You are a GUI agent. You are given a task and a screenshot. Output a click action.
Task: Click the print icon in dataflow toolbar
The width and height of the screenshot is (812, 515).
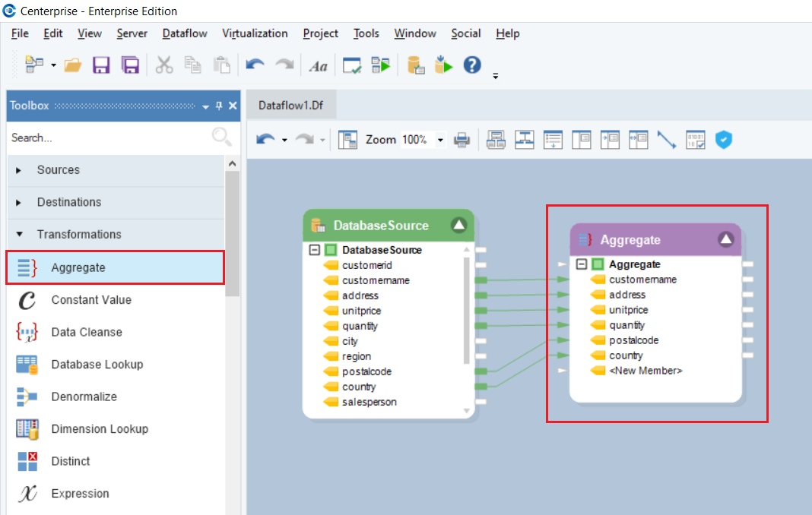point(462,140)
